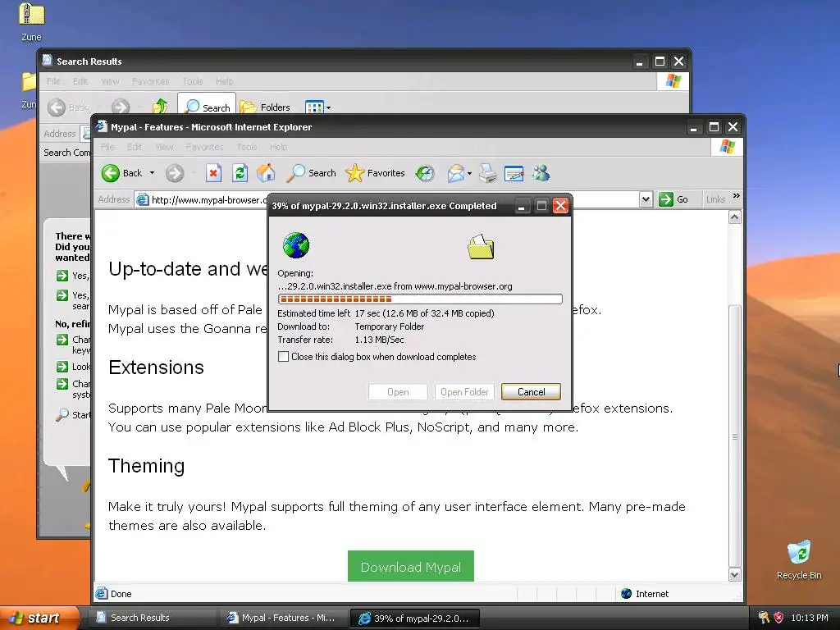This screenshot has height=630, width=840.
Task: Open the History icon in IE toolbar
Action: click(x=425, y=173)
